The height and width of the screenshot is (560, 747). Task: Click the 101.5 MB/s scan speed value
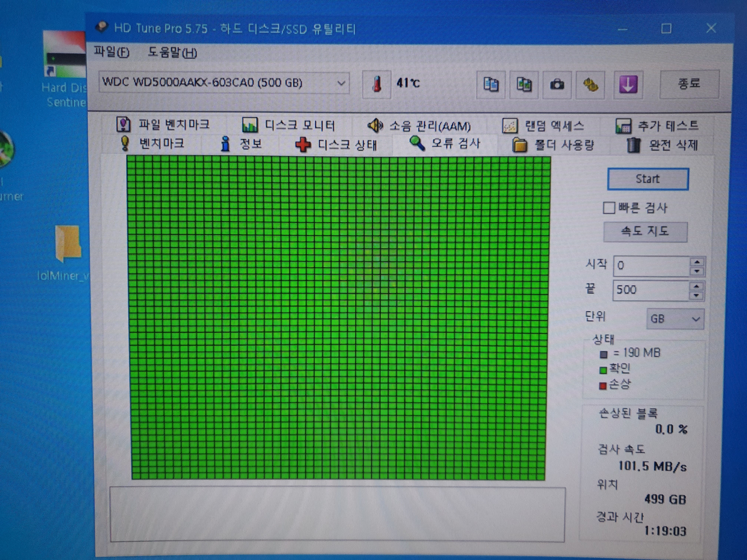(653, 466)
